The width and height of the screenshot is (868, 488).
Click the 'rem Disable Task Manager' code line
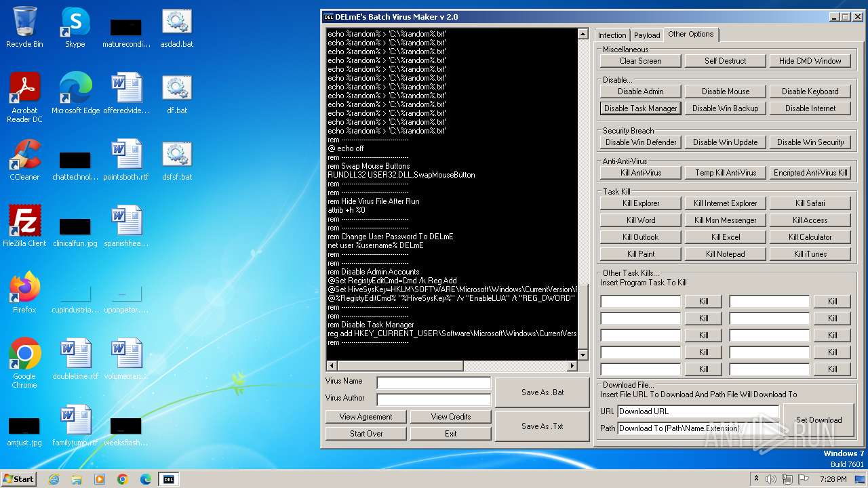click(x=370, y=325)
